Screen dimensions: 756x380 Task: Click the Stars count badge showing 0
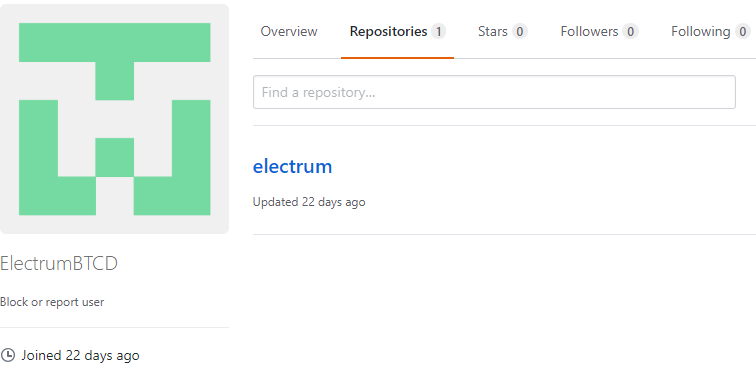point(519,32)
